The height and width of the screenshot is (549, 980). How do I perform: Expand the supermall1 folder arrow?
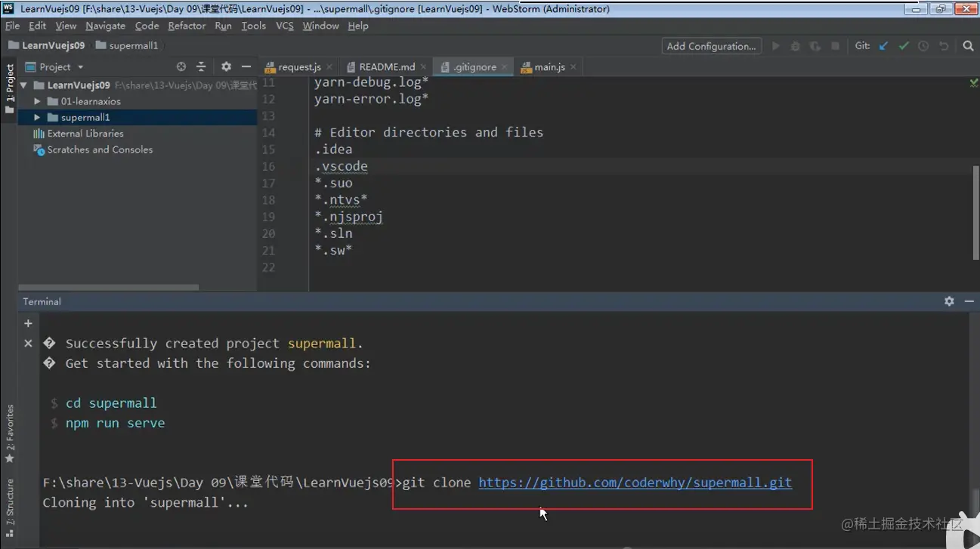coord(37,118)
